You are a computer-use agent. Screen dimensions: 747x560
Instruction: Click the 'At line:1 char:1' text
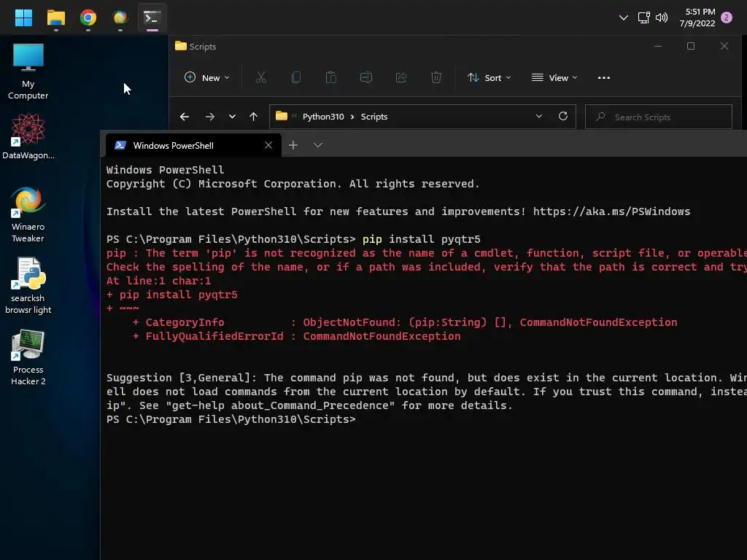158,281
